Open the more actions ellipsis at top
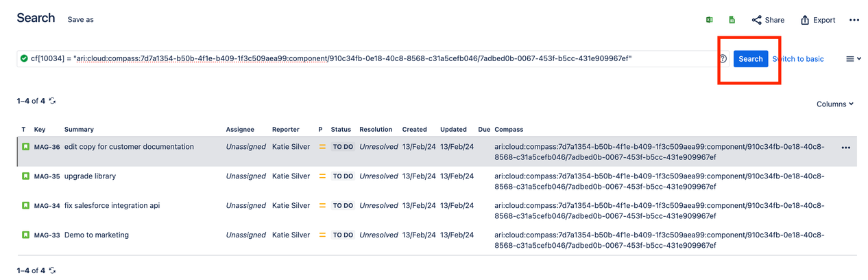This screenshot has height=280, width=868. point(854,20)
